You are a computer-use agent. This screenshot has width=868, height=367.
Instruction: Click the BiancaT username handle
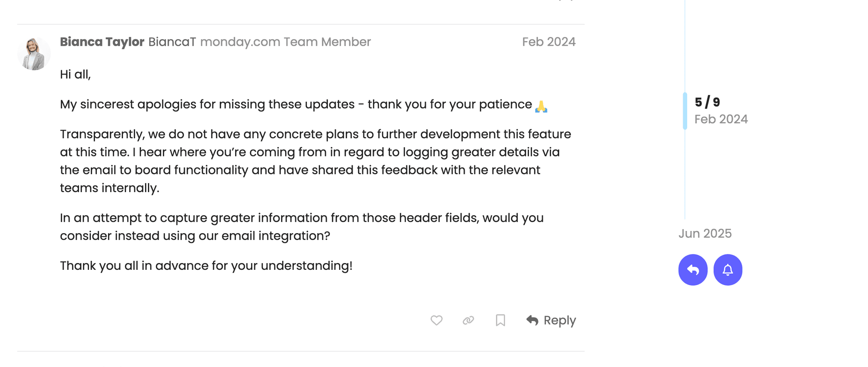click(172, 42)
